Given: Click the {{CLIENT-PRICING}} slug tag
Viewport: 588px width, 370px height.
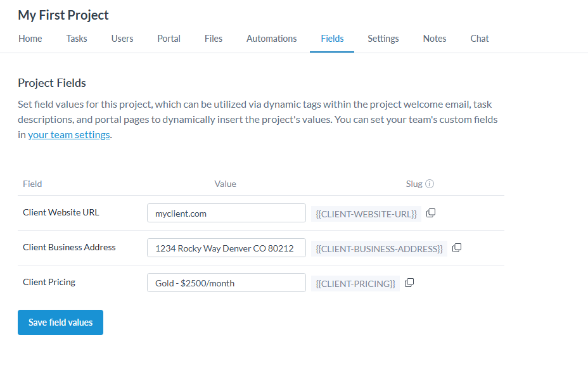Looking at the screenshot, I should [x=355, y=283].
